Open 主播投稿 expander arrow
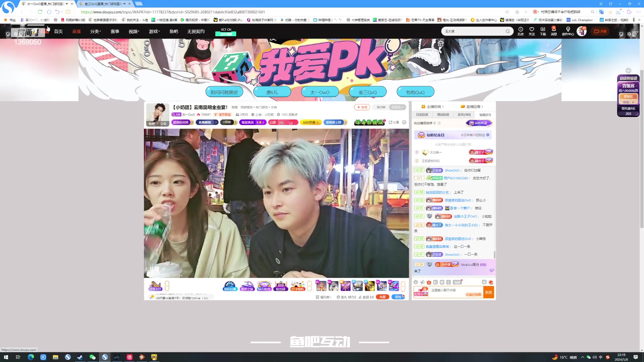Screen dimensions: 644x362 point(443,107)
